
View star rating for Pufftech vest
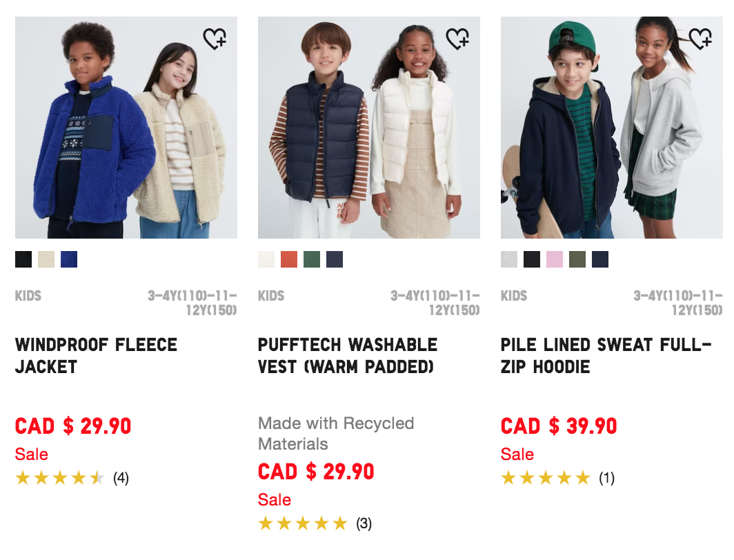(303, 523)
